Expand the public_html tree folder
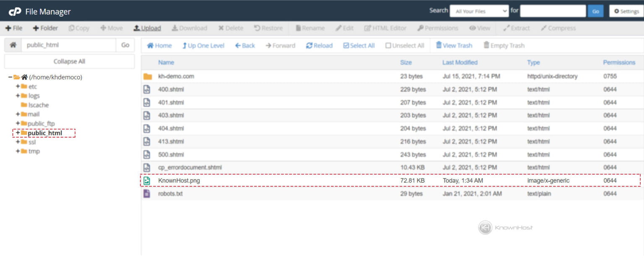644x264 pixels. (x=18, y=133)
